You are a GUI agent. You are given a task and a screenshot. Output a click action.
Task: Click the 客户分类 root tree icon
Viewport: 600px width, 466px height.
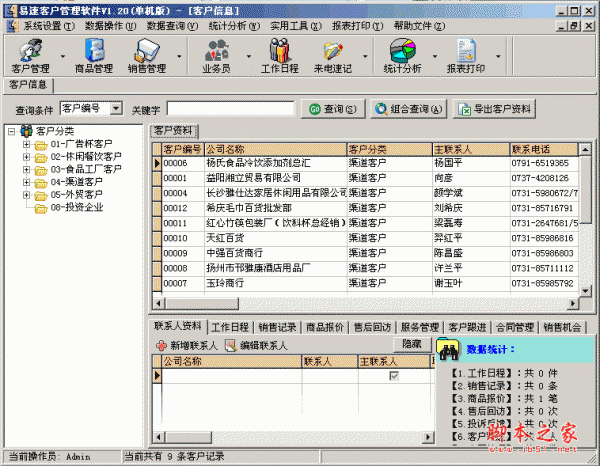coord(26,131)
